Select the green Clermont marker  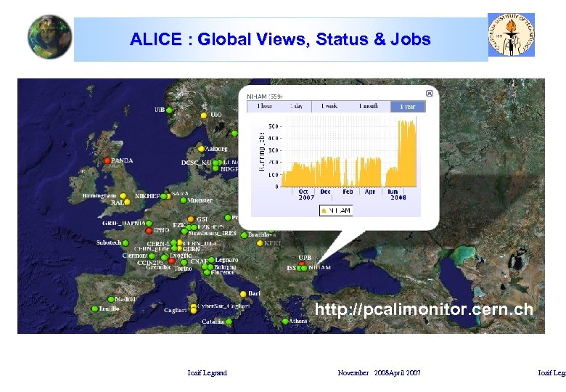[x=152, y=256]
